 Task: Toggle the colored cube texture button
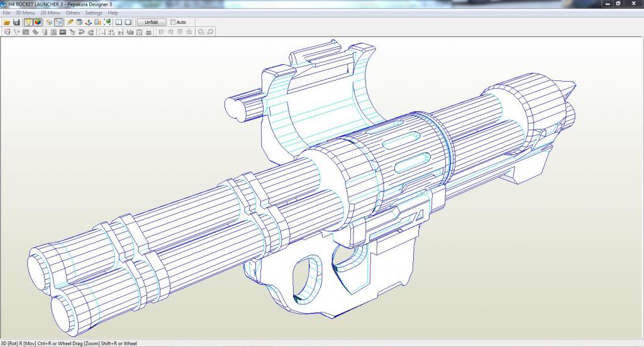coord(38,22)
